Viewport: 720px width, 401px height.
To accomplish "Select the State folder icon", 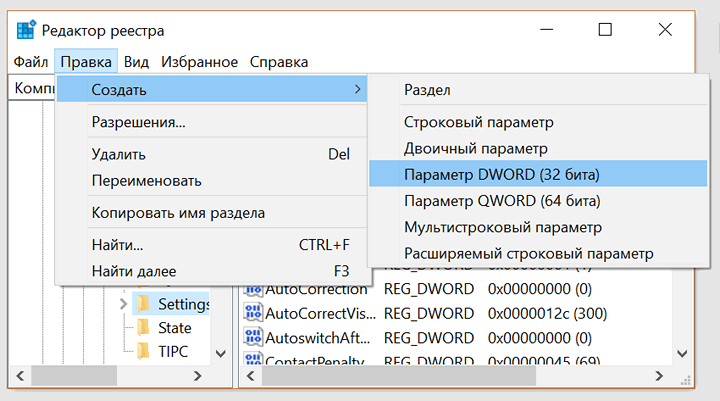I will [143, 328].
